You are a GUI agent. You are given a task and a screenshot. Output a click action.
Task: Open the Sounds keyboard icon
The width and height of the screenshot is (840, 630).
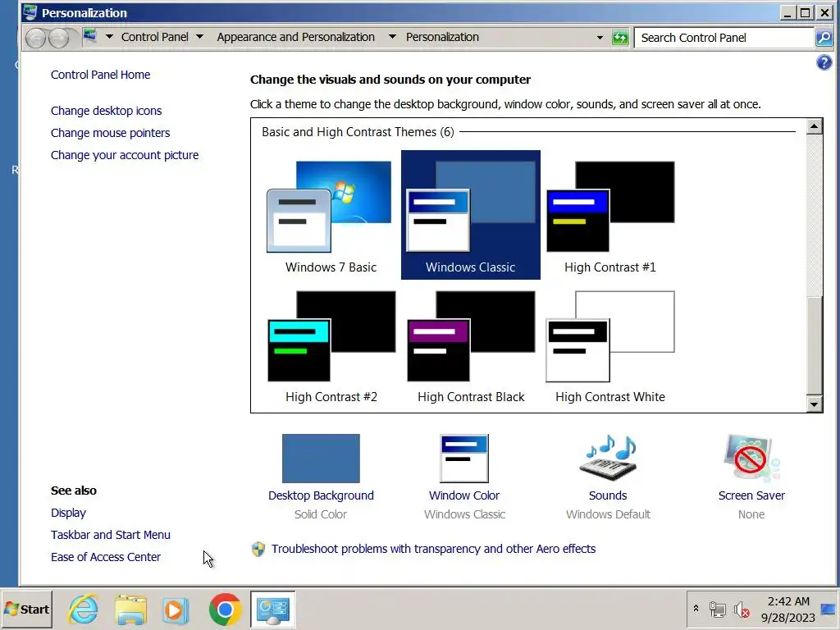[x=608, y=457]
